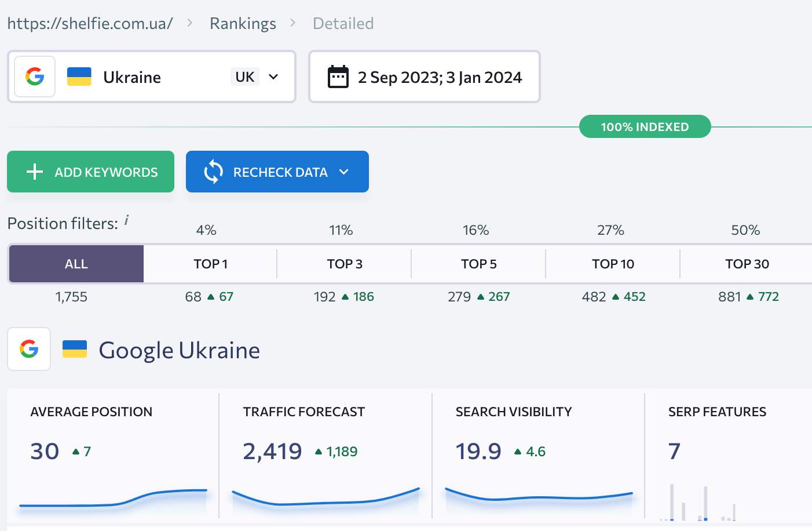Click the ADD KEYWORDS button
Image resolution: width=812 pixels, height=531 pixels.
tap(90, 172)
